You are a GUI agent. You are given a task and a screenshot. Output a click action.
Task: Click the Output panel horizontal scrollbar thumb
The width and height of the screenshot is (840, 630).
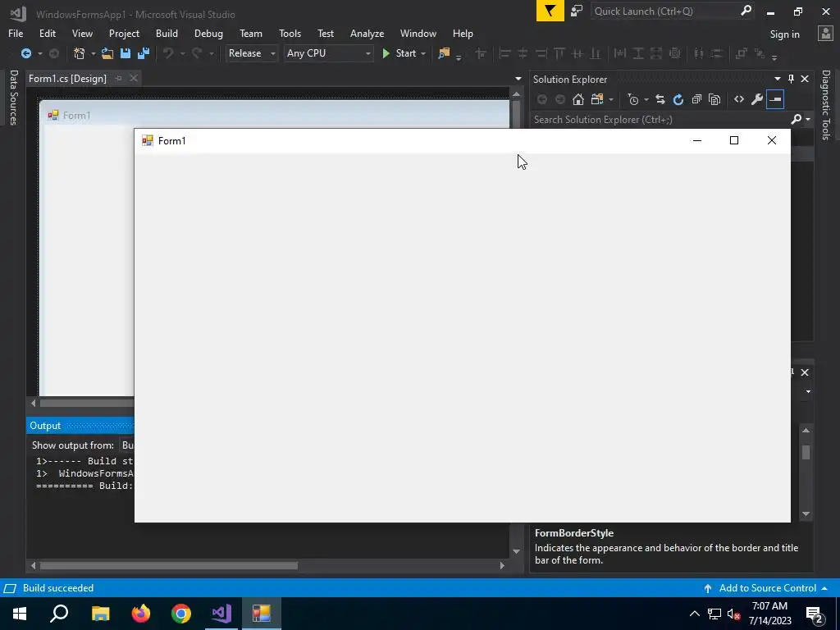pyautogui.click(x=169, y=566)
